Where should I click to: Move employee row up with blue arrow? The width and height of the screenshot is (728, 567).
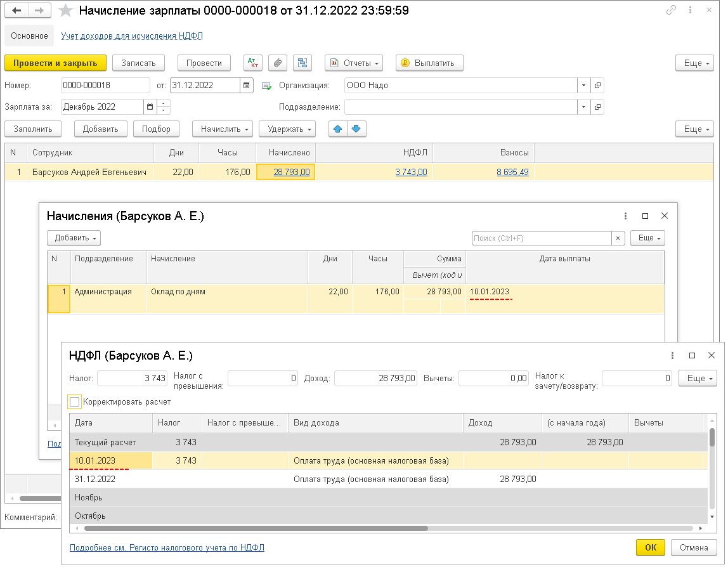pyautogui.click(x=338, y=129)
